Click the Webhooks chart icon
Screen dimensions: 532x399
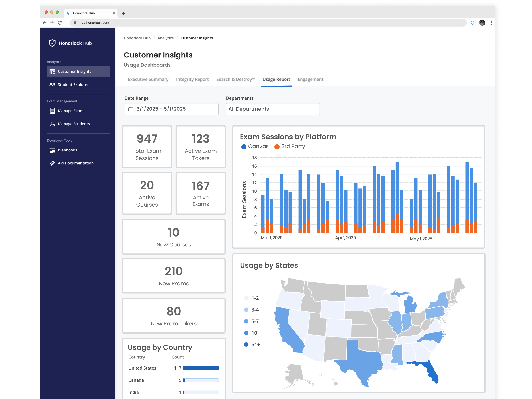[x=52, y=150]
